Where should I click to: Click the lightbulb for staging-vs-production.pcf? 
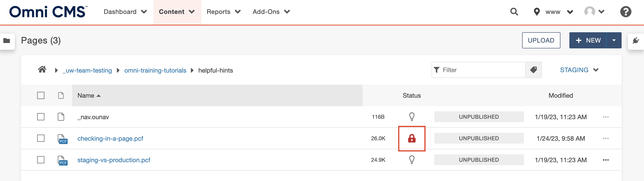[x=411, y=159]
